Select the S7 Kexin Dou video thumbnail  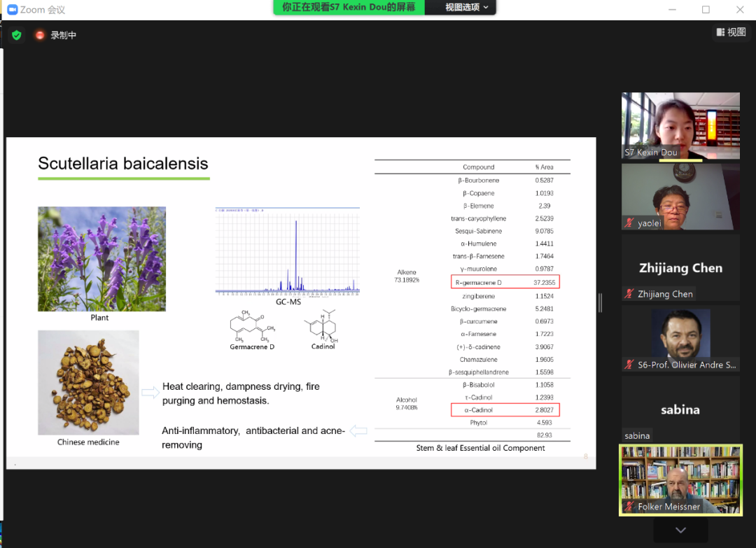680,126
